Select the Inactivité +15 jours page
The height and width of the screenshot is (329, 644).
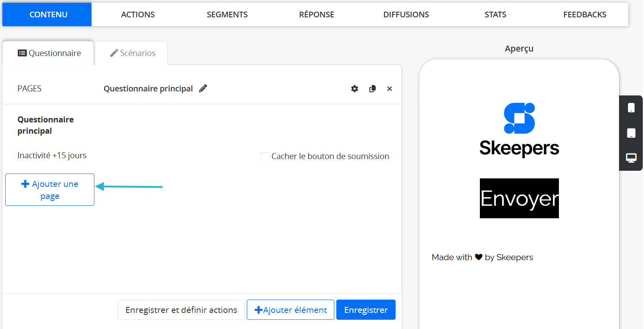(52, 155)
